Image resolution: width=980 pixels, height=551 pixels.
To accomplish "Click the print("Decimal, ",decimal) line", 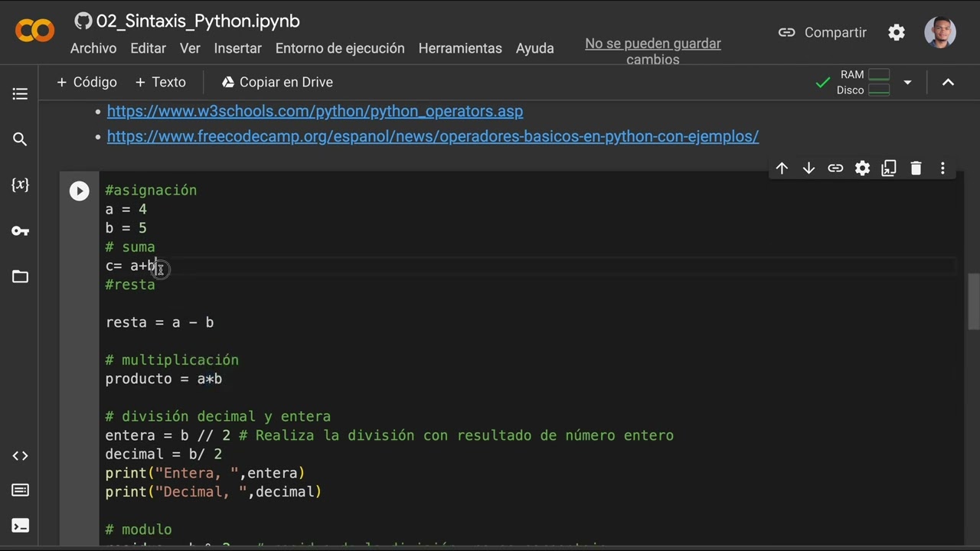I will click(214, 491).
